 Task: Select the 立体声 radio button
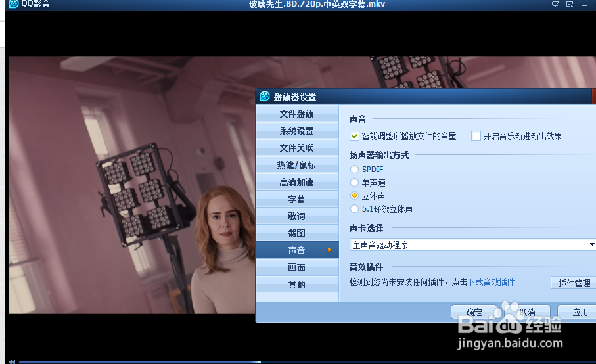tap(354, 196)
